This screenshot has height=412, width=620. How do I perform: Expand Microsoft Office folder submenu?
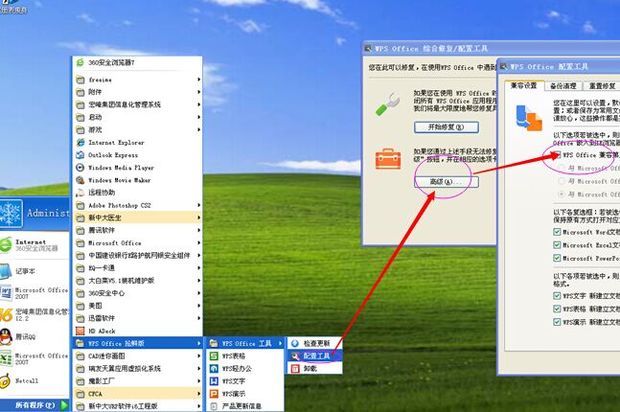(x=137, y=243)
